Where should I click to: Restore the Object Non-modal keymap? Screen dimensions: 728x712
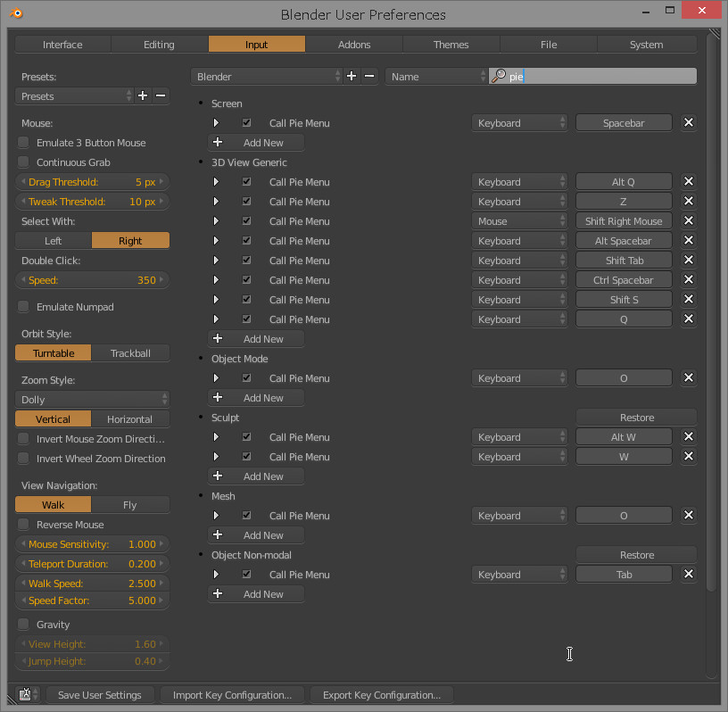[x=636, y=555]
